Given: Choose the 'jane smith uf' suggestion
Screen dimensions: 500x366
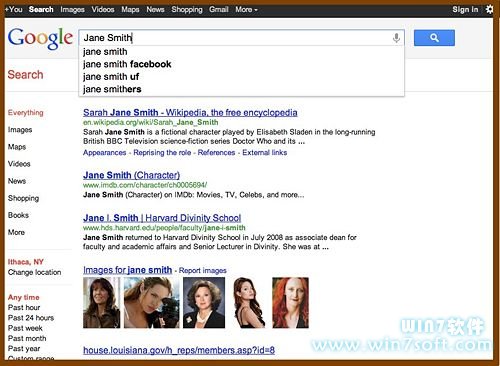Looking at the screenshot, I should (241, 77).
